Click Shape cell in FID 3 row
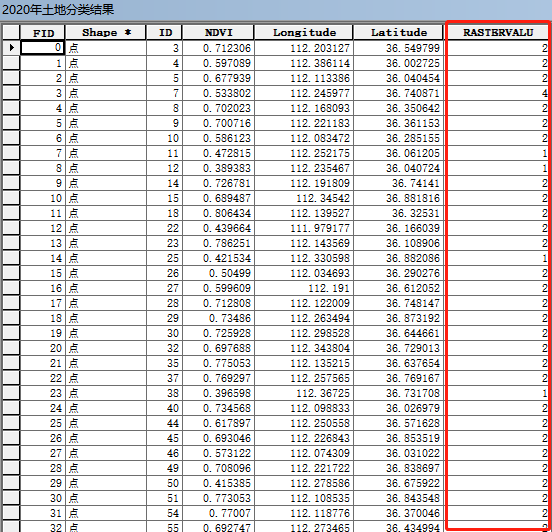Image resolution: width=552 pixels, height=532 pixels. (x=106, y=93)
